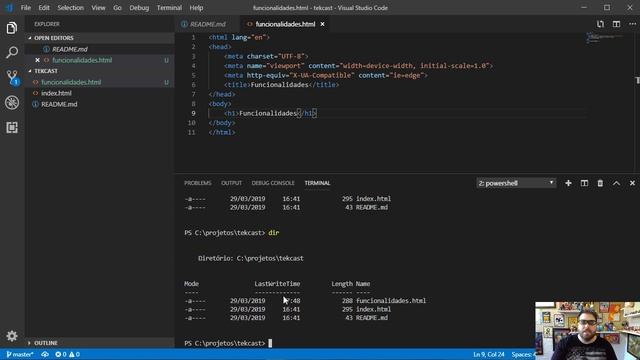Click funcionalidades.html name in terminal output
This screenshot has width=640, height=360.
pos(391,301)
